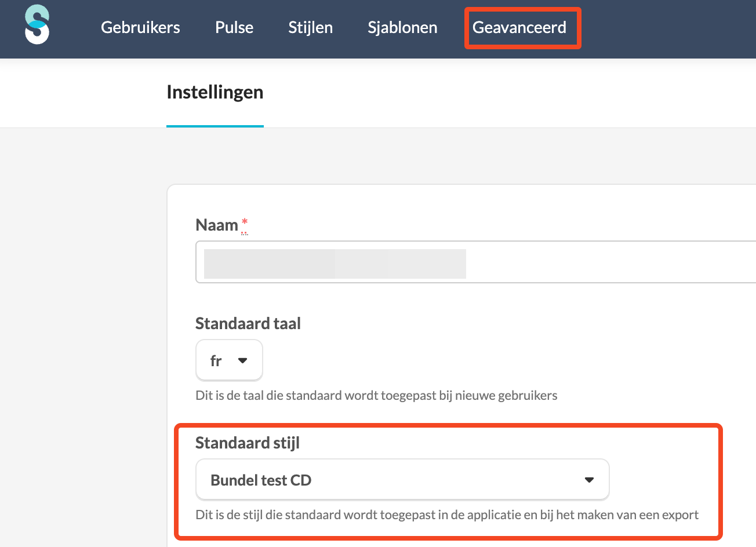Viewport: 756px width, 547px height.
Task: Open the Gebruikers menu item
Action: click(x=140, y=27)
